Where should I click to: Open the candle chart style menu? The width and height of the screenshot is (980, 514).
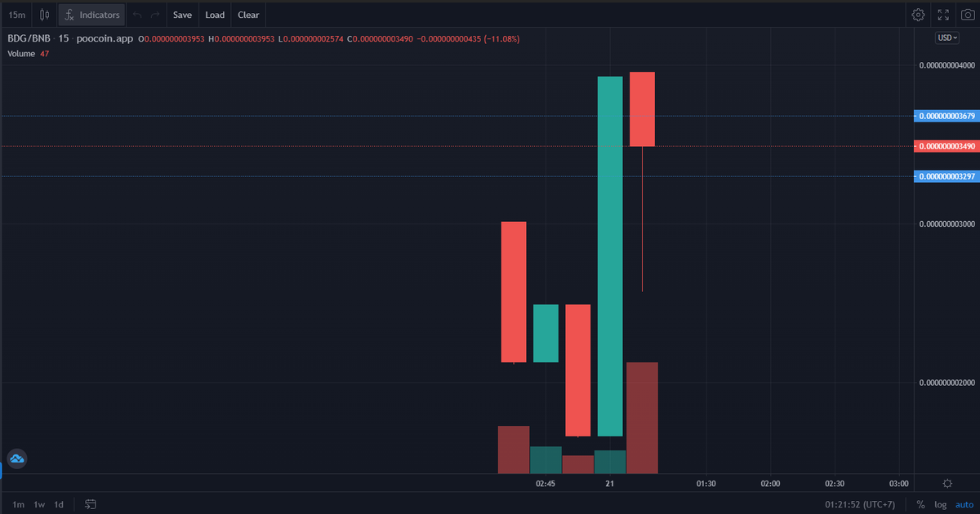[x=44, y=15]
